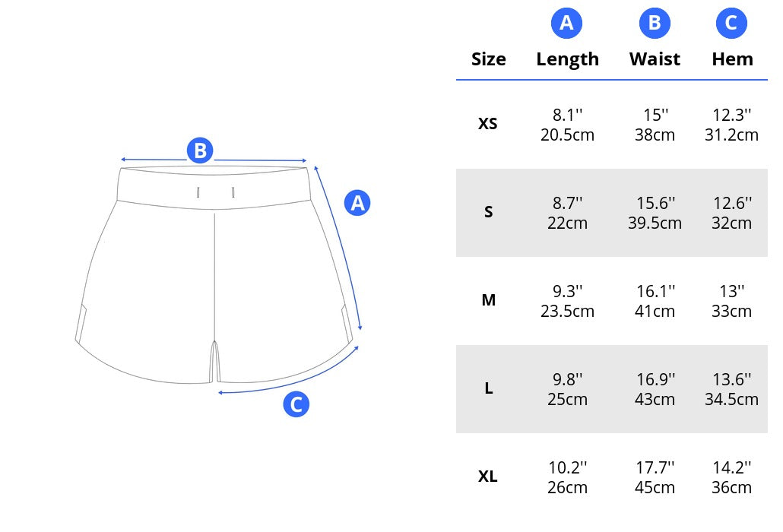
Task: Click the B waist marker on shorts diagram
Action: (200, 150)
